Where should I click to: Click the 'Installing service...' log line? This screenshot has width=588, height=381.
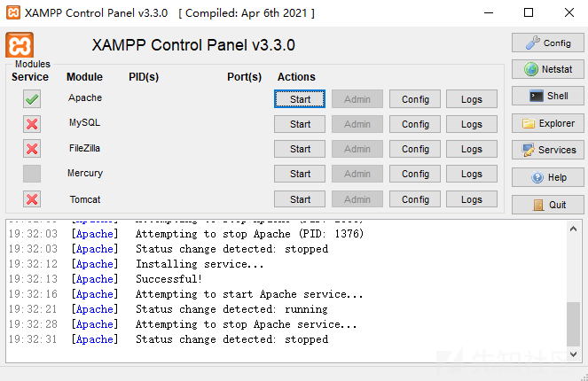200,264
